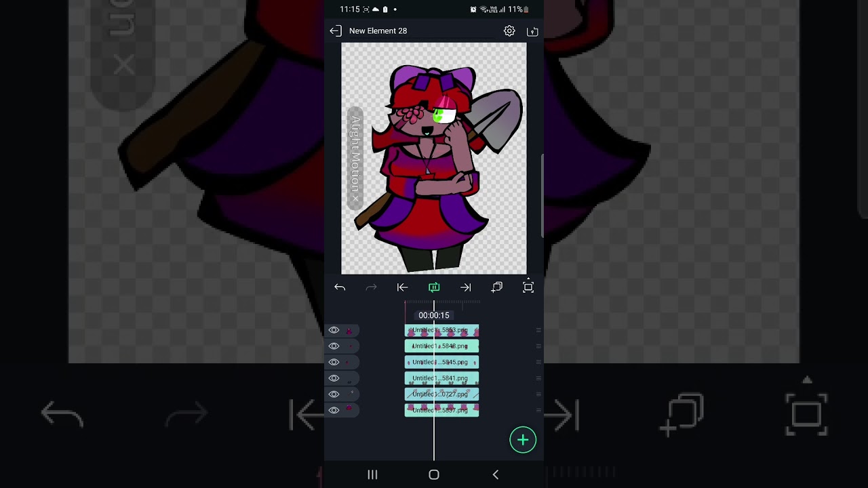The height and width of the screenshot is (488, 868).
Task: Select the Untitled1...0727.png clip
Action: coord(441,394)
